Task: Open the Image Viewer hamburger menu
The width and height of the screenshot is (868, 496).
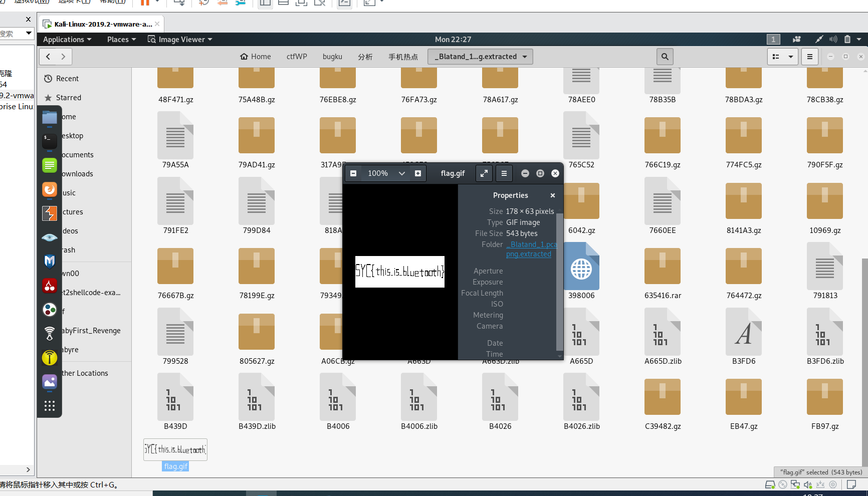Action: [x=504, y=173]
